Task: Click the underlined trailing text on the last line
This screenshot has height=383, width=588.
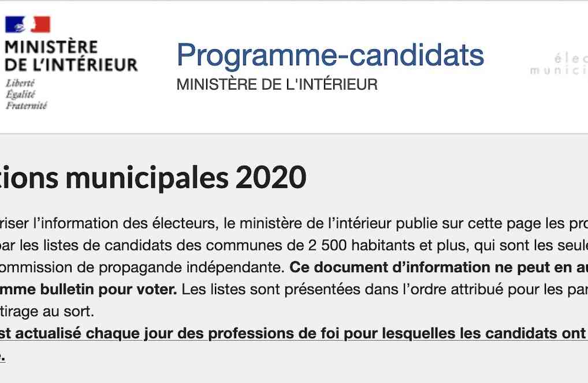Action: [x=2, y=356]
